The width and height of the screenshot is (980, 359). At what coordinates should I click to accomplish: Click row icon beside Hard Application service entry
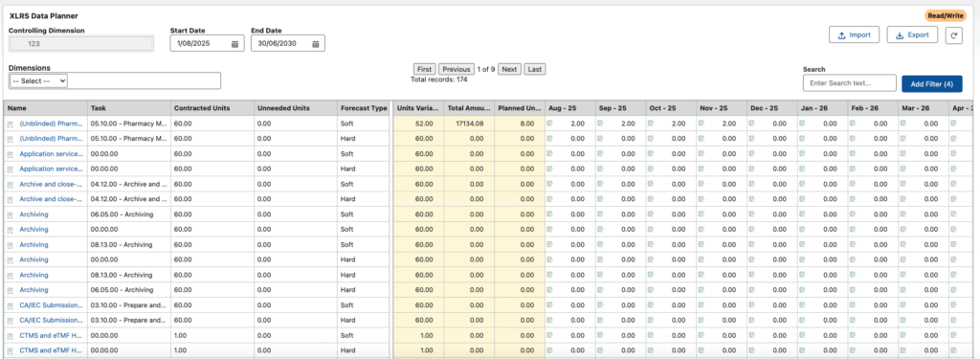(10, 168)
